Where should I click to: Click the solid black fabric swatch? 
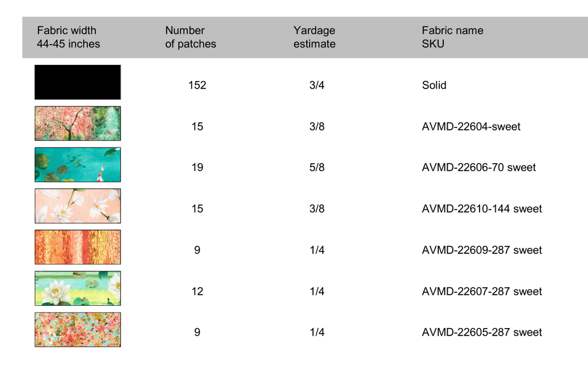click(x=78, y=82)
